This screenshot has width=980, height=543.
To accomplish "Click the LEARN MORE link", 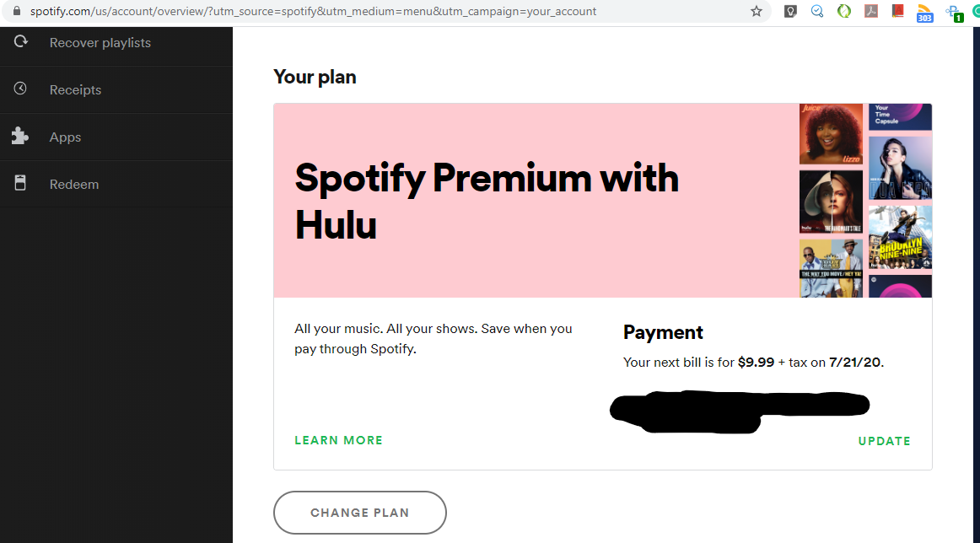I will (x=338, y=440).
